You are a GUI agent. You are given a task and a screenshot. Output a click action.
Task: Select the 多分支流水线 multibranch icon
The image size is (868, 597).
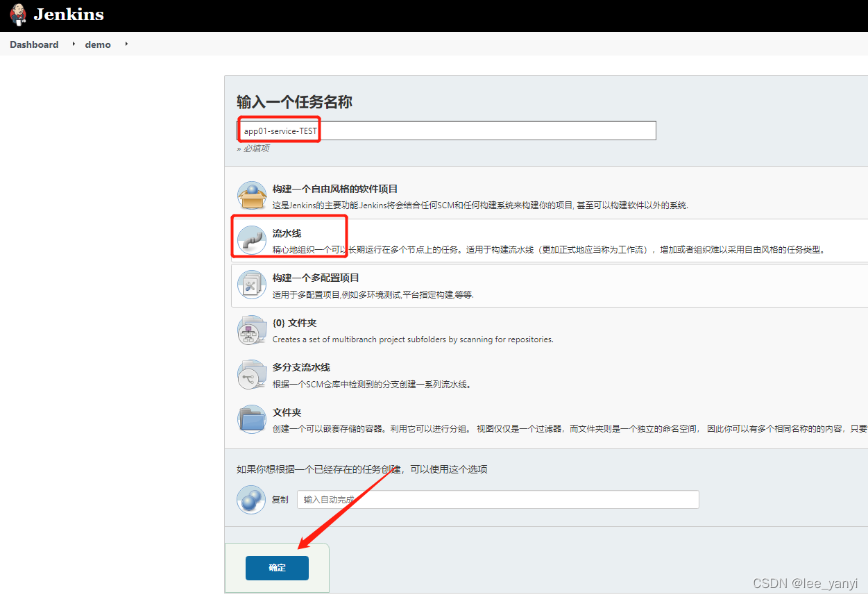(251, 374)
